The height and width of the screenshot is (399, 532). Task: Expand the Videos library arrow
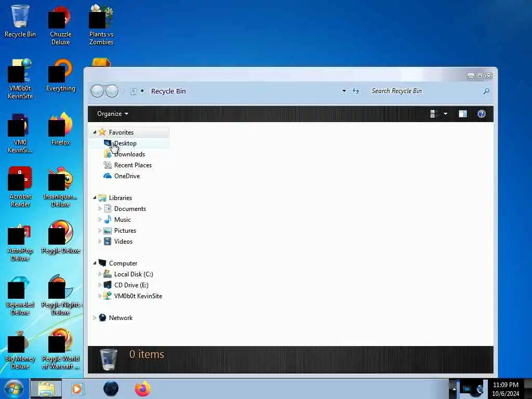(100, 241)
